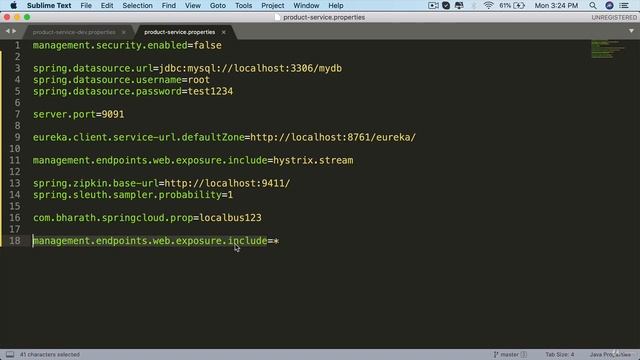The width and height of the screenshot is (640, 360).
Task: Click the 41 characters selected status text
Action: pos(50,354)
